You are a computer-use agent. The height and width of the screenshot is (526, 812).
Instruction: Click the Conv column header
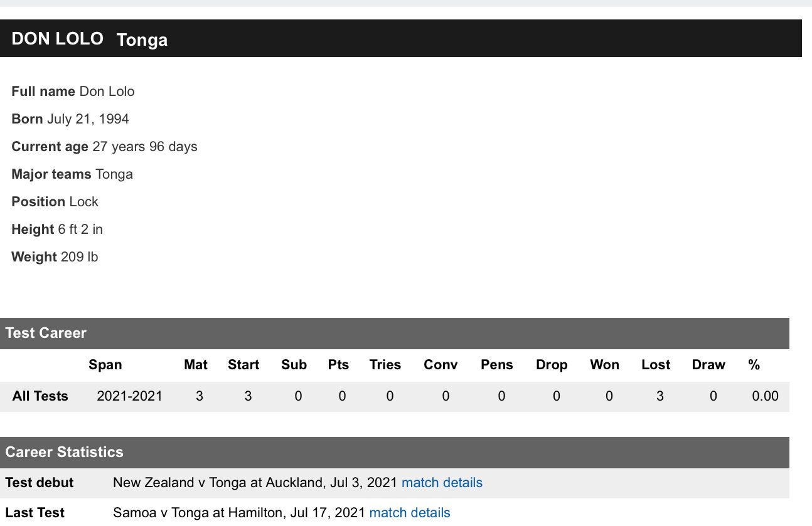(441, 365)
